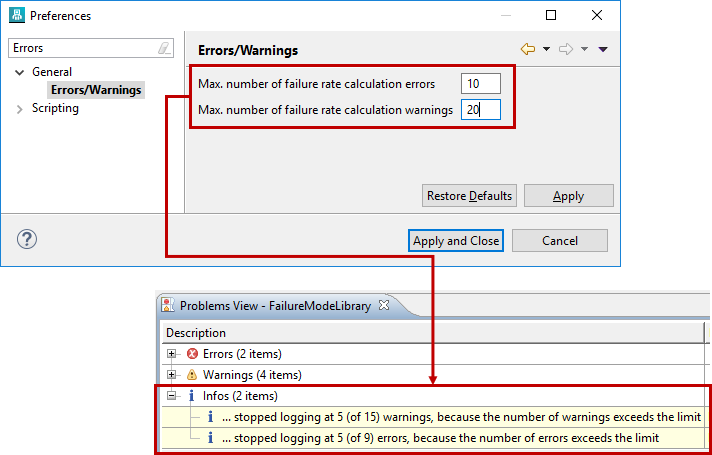Click the max calculation errors field
The image size is (712, 455).
(x=480, y=84)
